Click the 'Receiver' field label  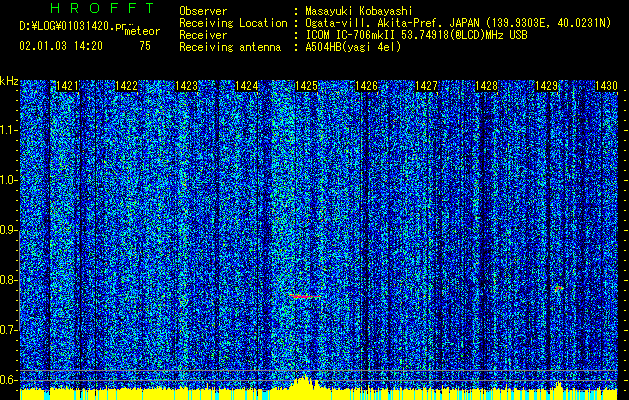[203, 35]
